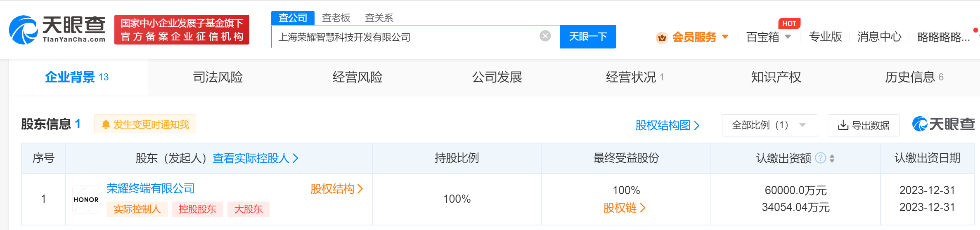
Task: Click the 天眼一下 search button
Action: pos(588,37)
